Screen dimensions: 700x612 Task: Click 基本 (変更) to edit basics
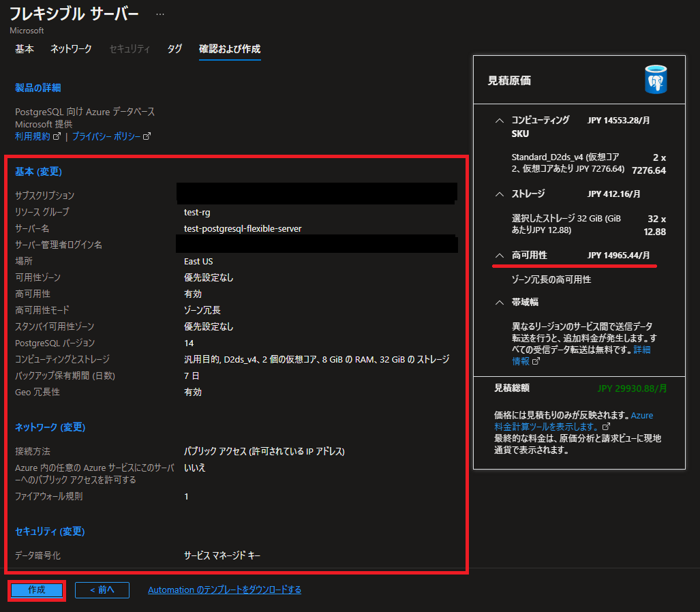coord(38,172)
